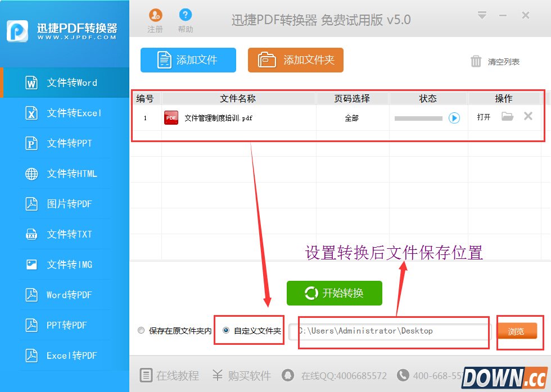Select the 文件转HTML converter
Image resolution: width=551 pixels, height=392 pixels.
point(65,173)
